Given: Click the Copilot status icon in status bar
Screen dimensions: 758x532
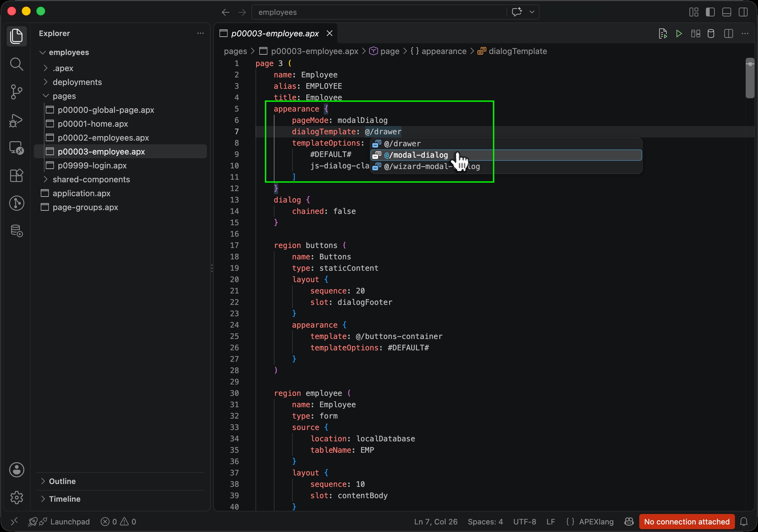Looking at the screenshot, I should point(629,522).
